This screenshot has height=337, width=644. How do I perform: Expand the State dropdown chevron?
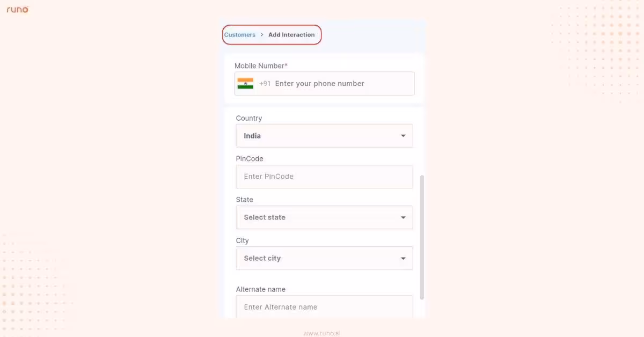coord(403,217)
